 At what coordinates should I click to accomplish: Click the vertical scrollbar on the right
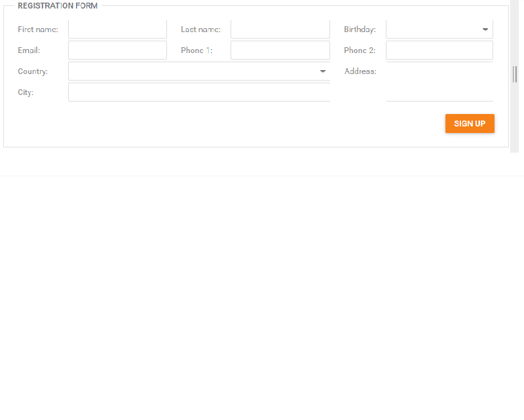pyautogui.click(x=515, y=75)
